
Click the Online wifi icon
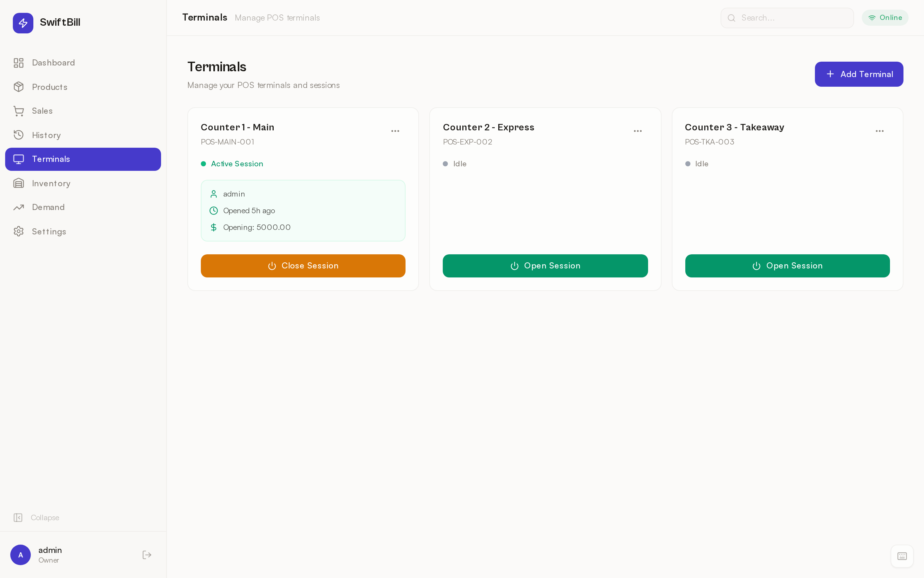tap(872, 18)
